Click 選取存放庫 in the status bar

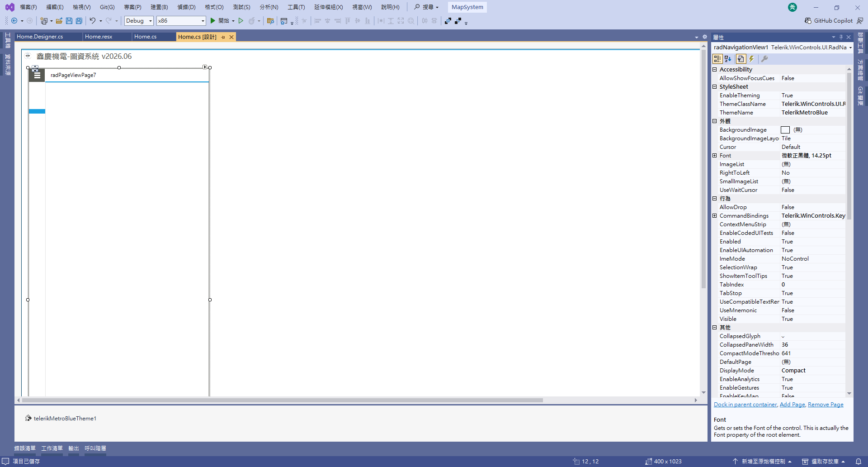pyautogui.click(x=824, y=462)
